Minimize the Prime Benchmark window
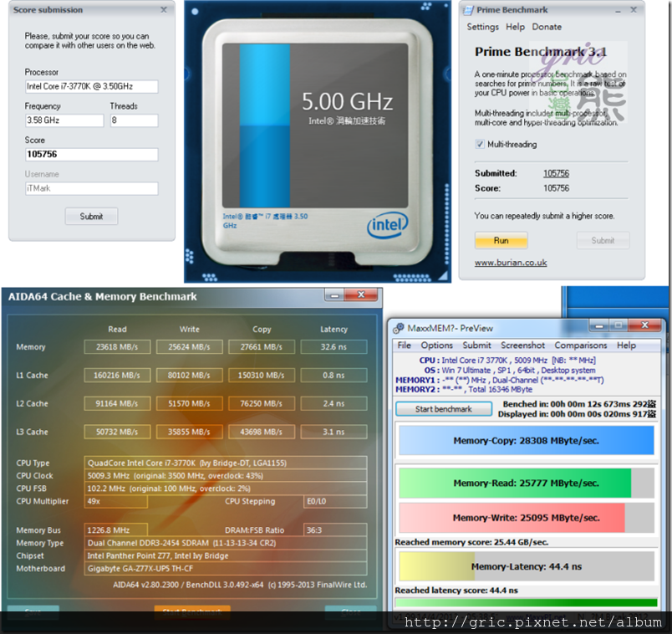 click(x=618, y=11)
